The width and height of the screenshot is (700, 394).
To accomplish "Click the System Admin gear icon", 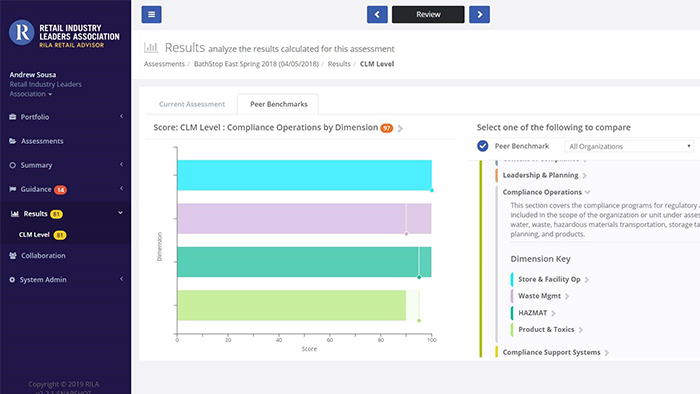I will [12, 280].
